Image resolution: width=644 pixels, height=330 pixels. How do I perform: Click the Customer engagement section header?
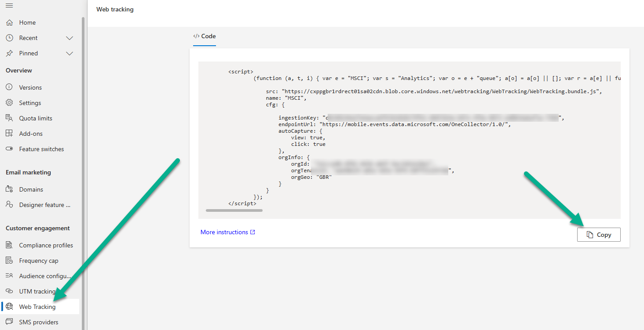click(38, 228)
